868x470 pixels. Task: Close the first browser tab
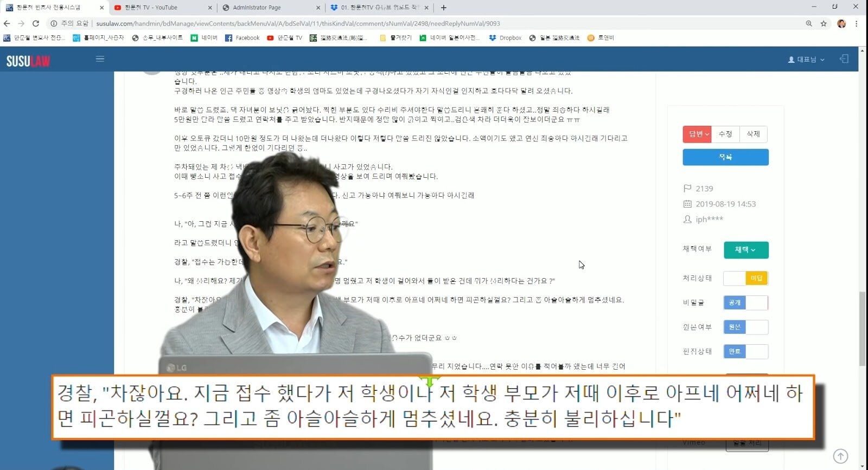(x=102, y=8)
